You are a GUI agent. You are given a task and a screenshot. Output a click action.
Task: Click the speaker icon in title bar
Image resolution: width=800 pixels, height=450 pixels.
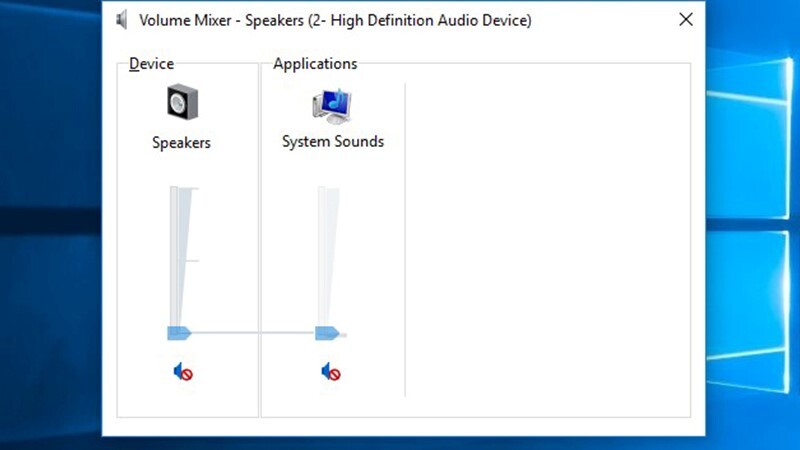point(121,20)
